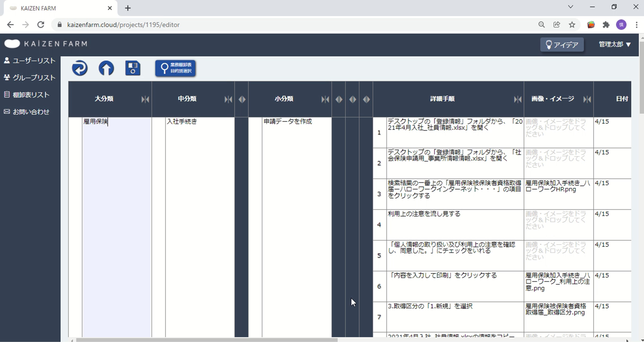The height and width of the screenshot is (342, 644).
Task: Open the アイデア lightbulb button
Action: [562, 44]
